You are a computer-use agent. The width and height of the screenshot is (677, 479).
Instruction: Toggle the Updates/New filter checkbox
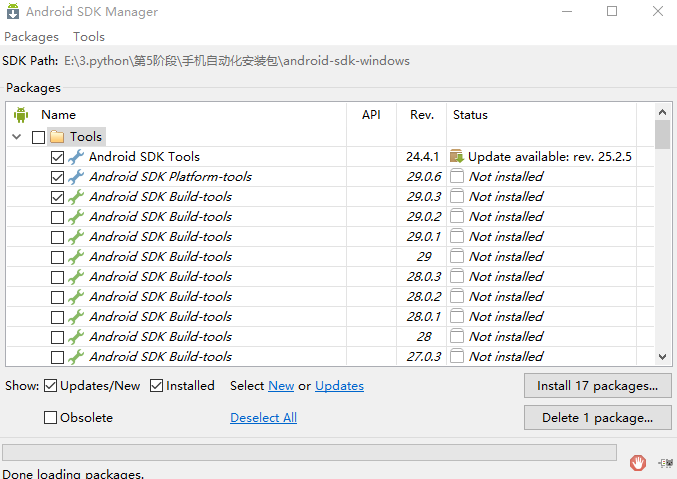pyautogui.click(x=50, y=386)
